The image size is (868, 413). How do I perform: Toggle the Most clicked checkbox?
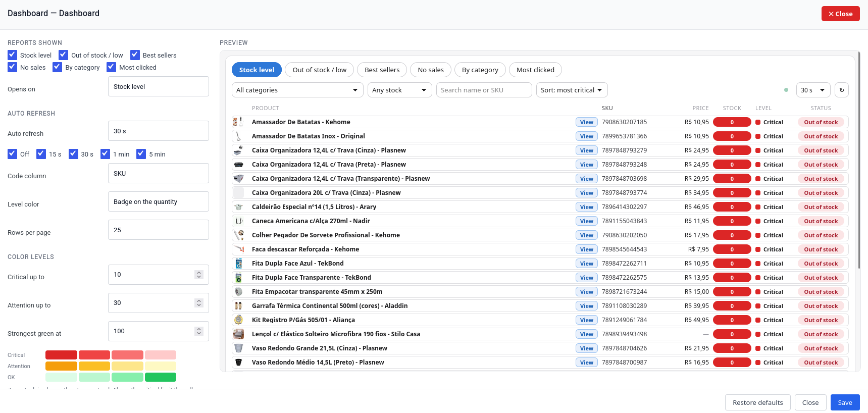(112, 67)
